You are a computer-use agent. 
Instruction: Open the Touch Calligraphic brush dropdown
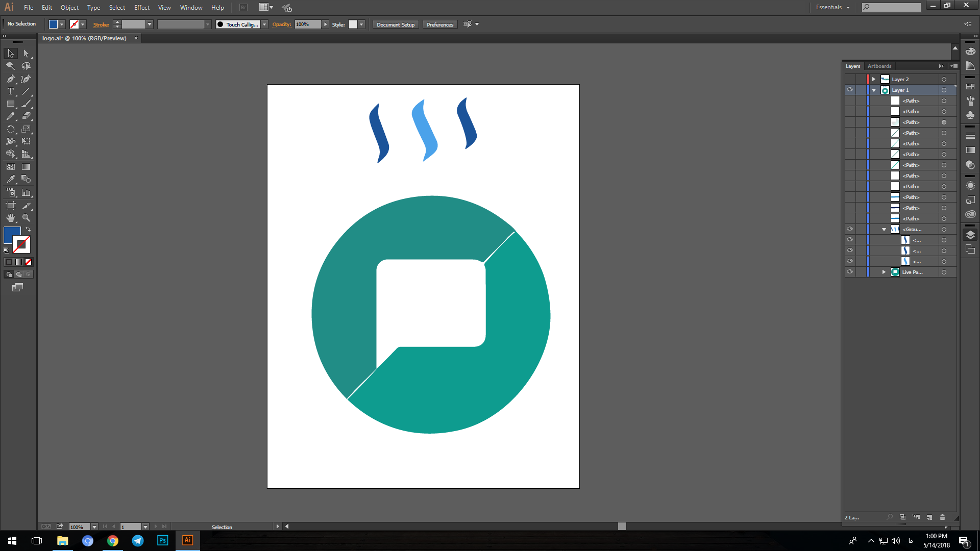pos(264,24)
